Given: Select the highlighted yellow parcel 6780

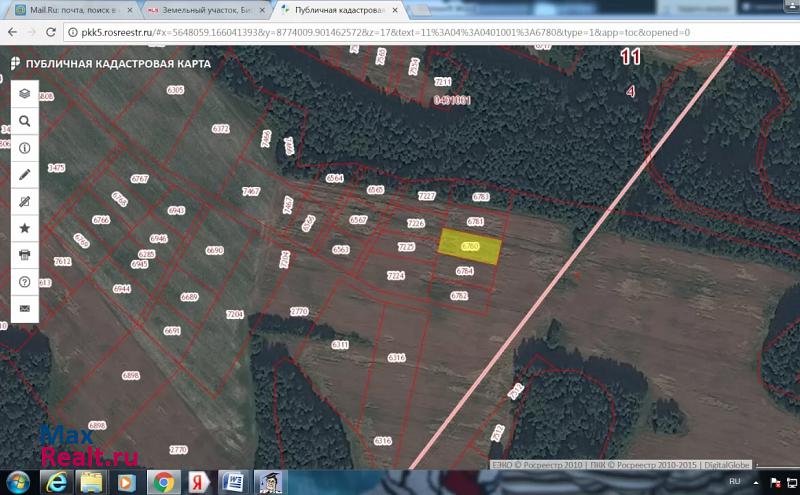Looking at the screenshot, I should point(470,246).
